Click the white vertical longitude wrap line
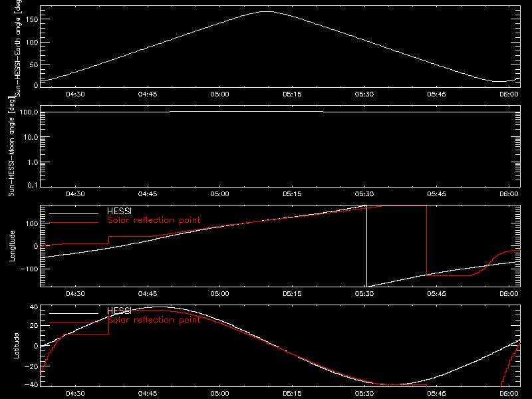The height and width of the screenshot is (399, 532). coord(367,246)
